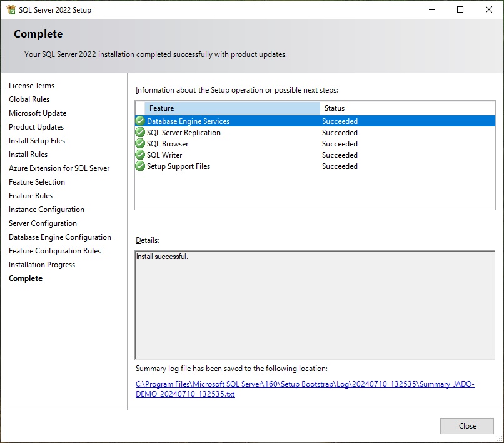Click green checkmark icon beside SQL Browser
Image resolution: width=504 pixels, height=443 pixels.
coord(140,143)
